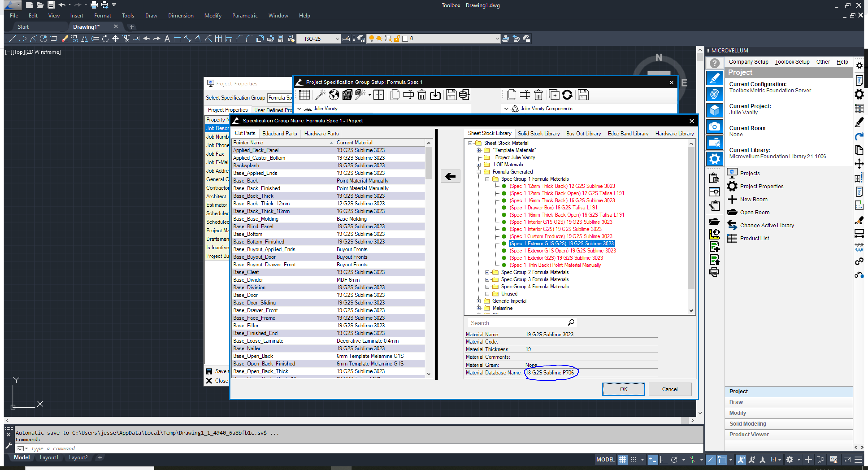The image size is (868, 470).
Task: Click the magnifier search icon
Action: (571, 323)
